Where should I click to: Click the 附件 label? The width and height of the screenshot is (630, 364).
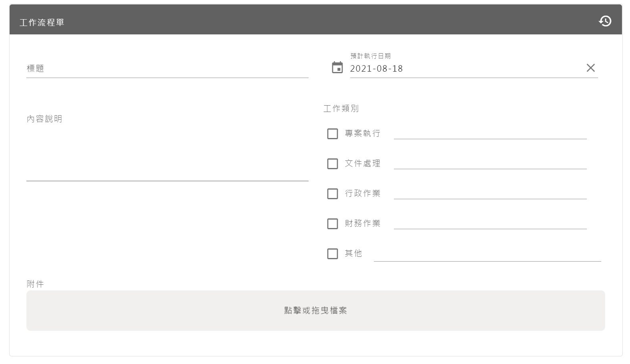(x=35, y=284)
